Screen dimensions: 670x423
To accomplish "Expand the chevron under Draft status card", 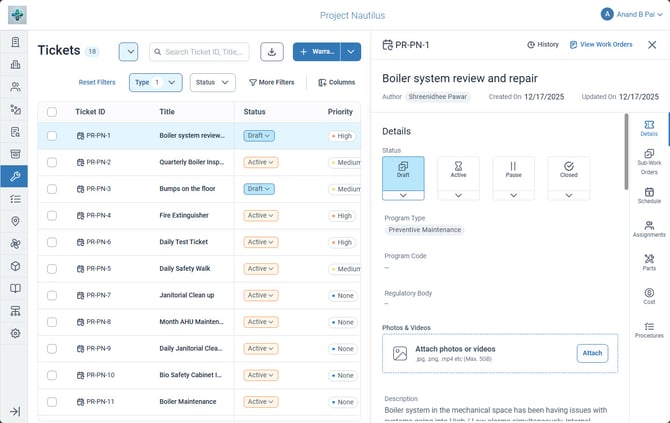I will (403, 195).
